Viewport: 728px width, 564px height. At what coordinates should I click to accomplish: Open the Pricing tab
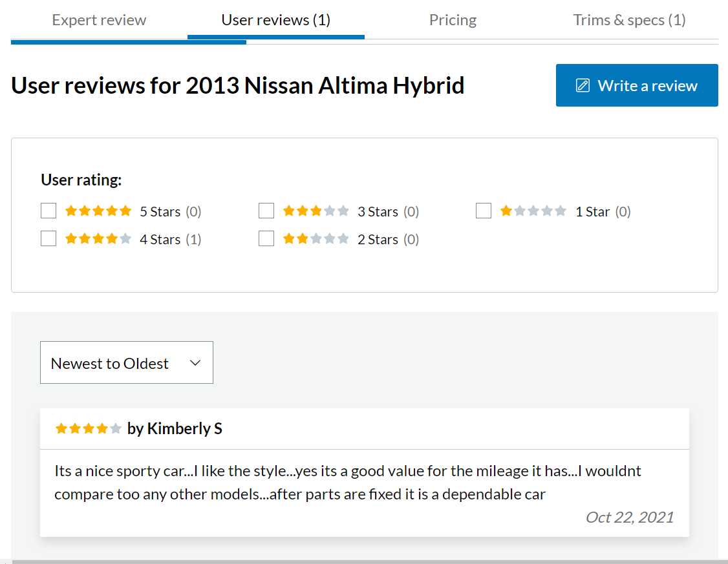(x=453, y=20)
